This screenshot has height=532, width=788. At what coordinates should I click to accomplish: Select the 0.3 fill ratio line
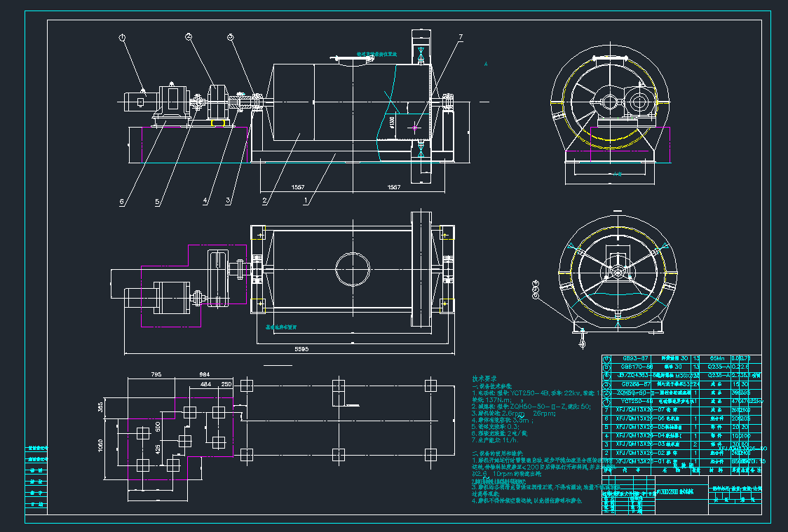pos(496,426)
